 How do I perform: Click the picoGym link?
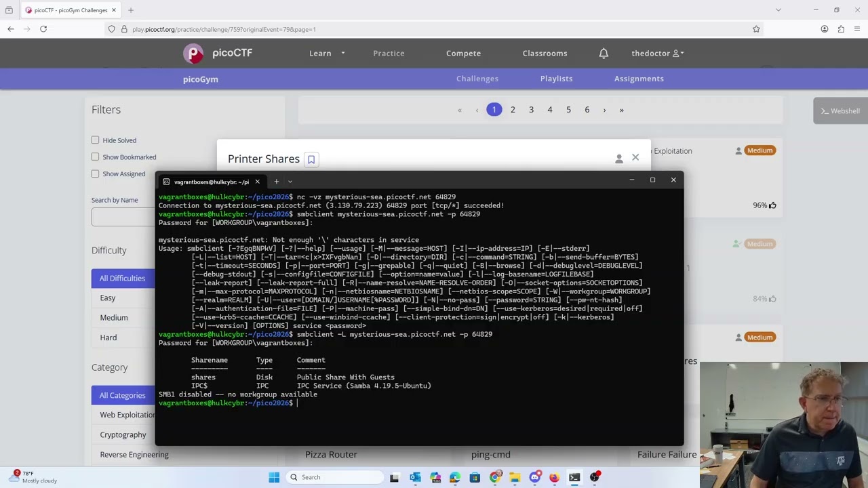(201, 79)
